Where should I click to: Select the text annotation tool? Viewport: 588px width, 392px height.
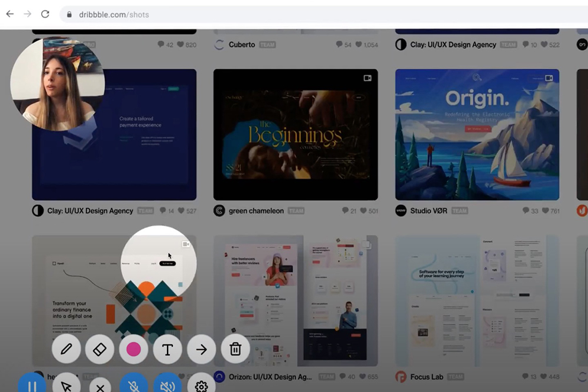[168, 349]
